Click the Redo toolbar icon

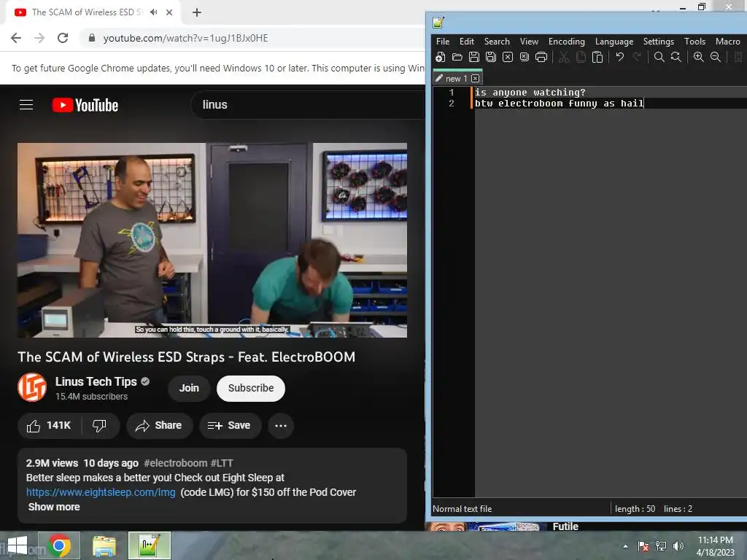click(636, 57)
